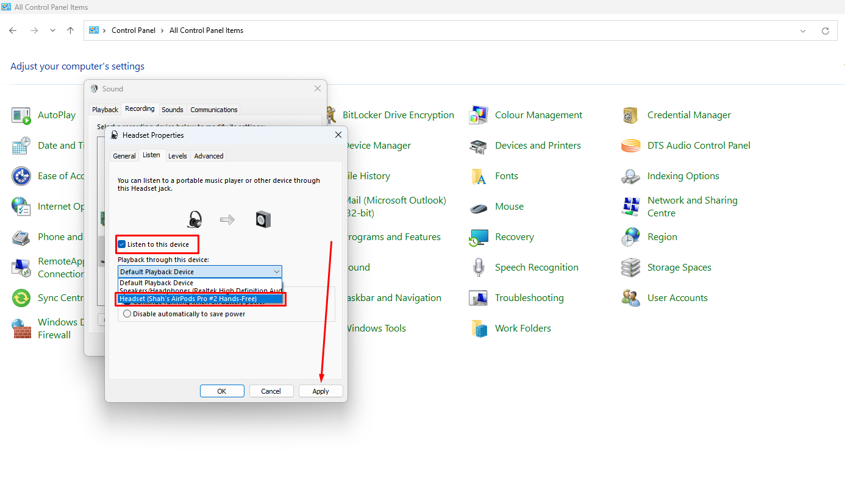The image size is (845, 504).
Task: Click the Internet Options globe icon
Action: (21, 207)
